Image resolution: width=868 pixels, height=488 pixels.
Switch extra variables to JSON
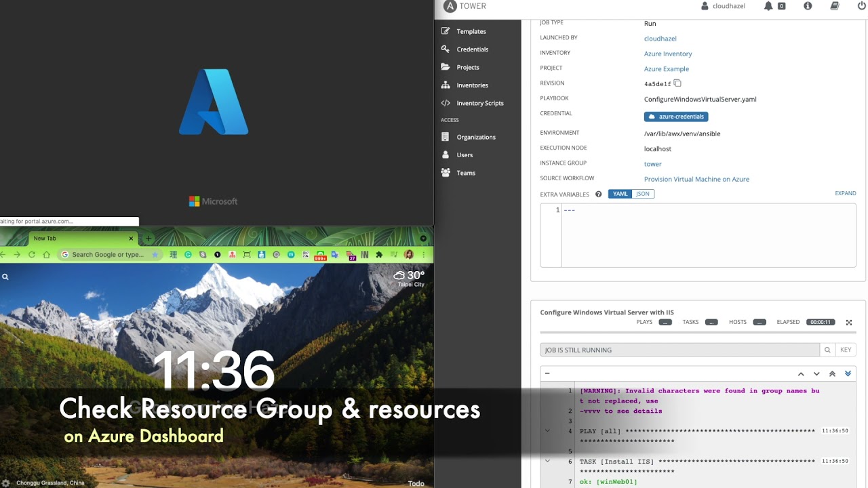643,194
